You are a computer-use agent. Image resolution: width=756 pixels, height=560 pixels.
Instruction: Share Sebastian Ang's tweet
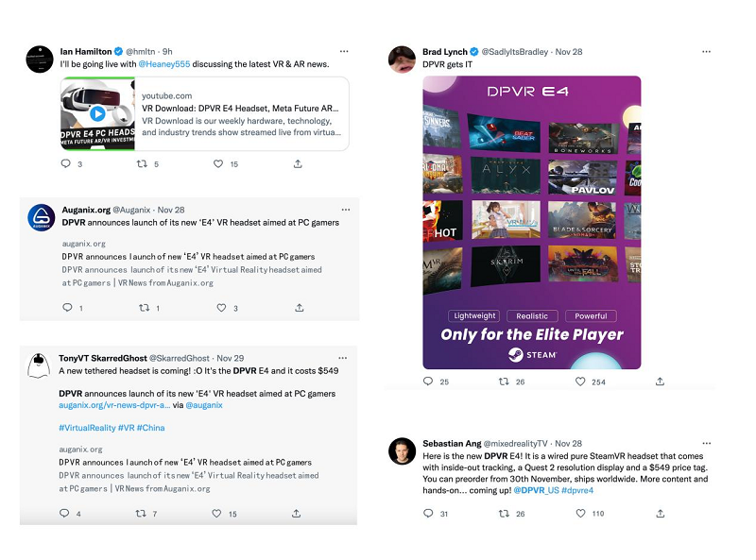click(x=661, y=514)
